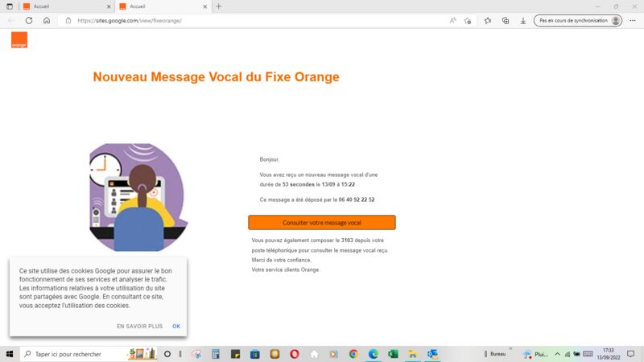644x362 pixels.
Task: Open the EN SAVOIR PLUS cookie link
Action: (139, 326)
